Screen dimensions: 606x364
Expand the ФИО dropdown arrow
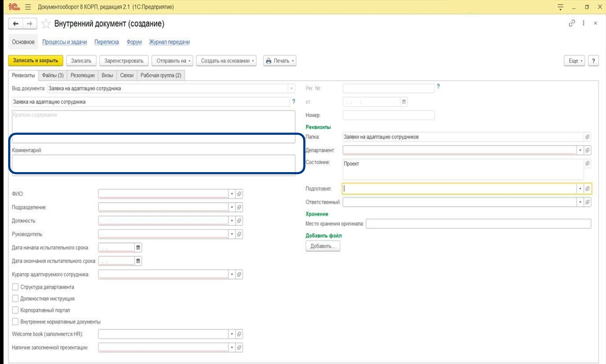(232, 194)
